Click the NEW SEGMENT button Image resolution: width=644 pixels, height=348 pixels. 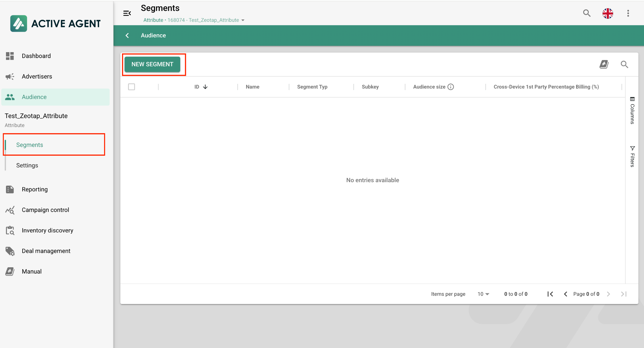(x=152, y=64)
